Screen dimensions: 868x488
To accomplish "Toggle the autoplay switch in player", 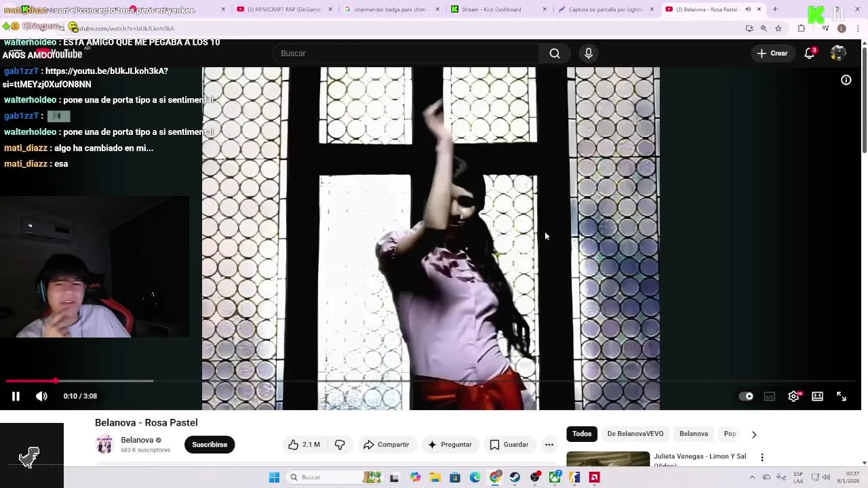I will 746,396.
